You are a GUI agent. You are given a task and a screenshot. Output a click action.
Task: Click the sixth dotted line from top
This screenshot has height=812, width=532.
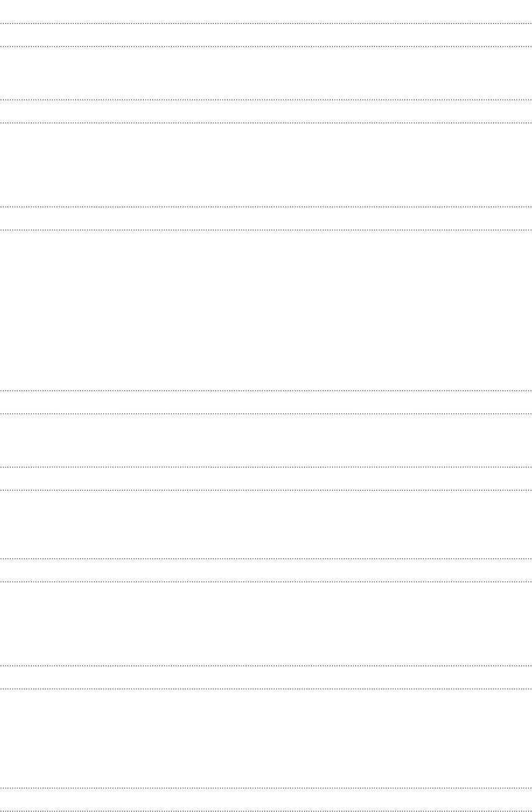[x=266, y=230]
